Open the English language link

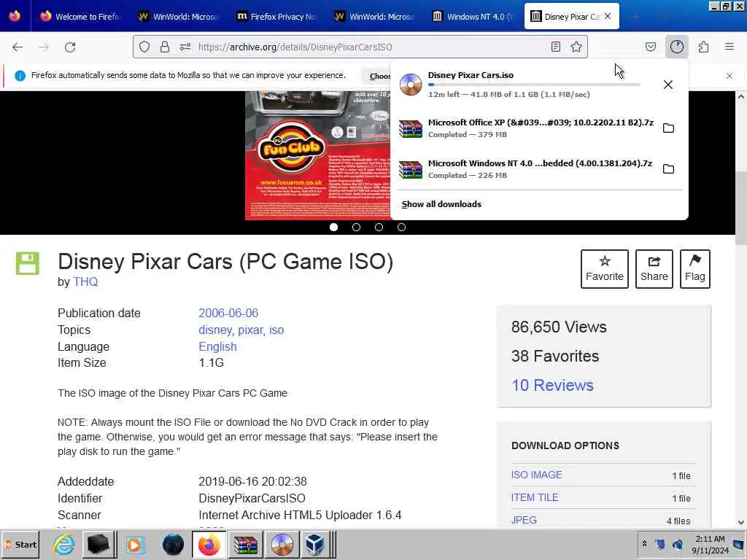[217, 346]
